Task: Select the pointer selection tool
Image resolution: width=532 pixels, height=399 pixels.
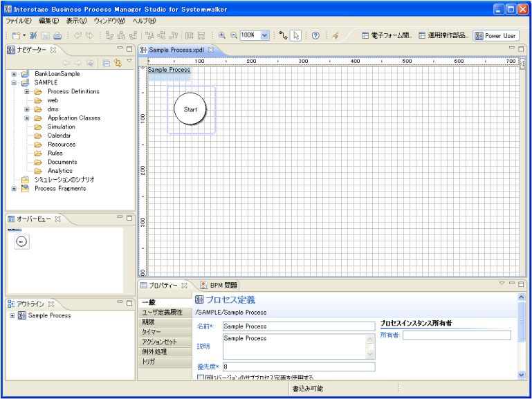Action: [x=296, y=35]
